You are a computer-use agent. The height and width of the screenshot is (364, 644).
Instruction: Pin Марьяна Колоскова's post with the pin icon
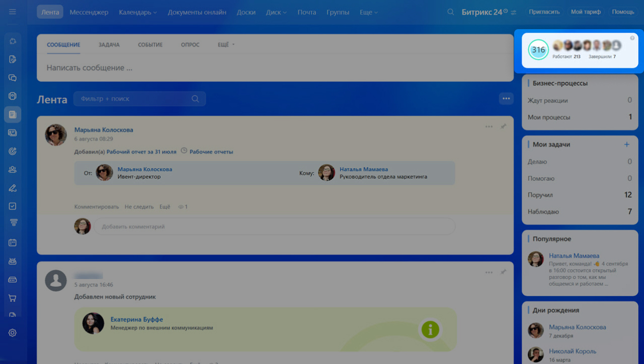tap(503, 127)
